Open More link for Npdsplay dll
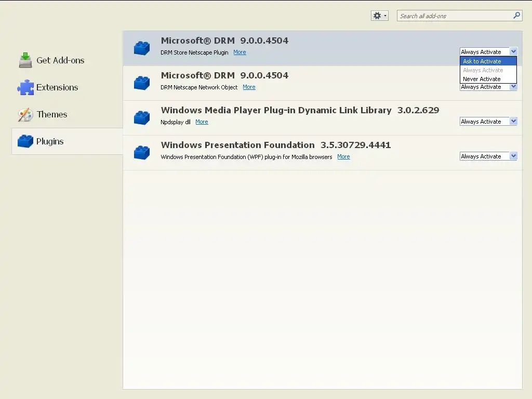532x399 pixels. (202, 122)
